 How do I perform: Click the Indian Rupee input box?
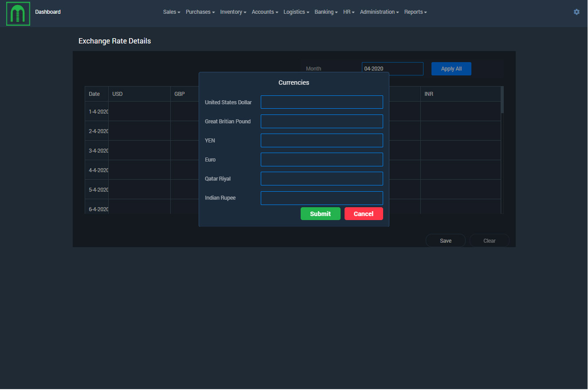click(322, 198)
